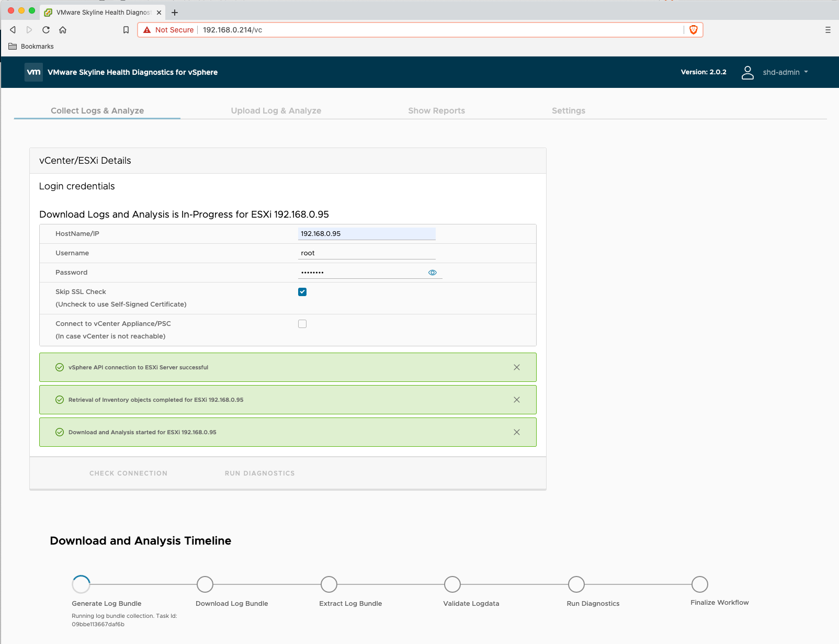Image resolution: width=839 pixels, height=644 pixels.
Task: Focus the HostName/IP input field
Action: [x=367, y=234]
